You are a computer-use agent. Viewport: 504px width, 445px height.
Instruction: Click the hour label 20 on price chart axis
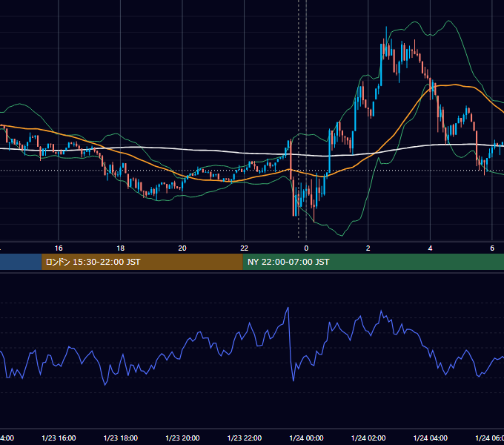click(182, 248)
